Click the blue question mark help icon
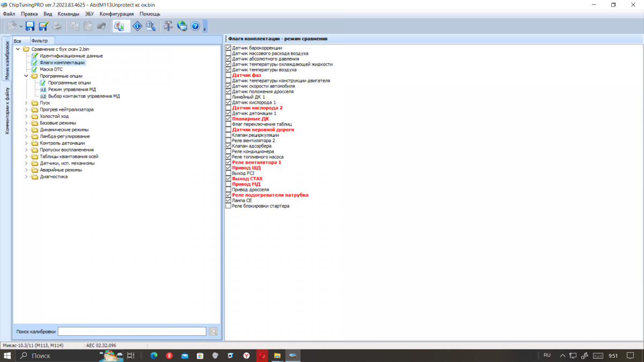Image resolution: width=644 pixels, height=362 pixels. click(195, 26)
